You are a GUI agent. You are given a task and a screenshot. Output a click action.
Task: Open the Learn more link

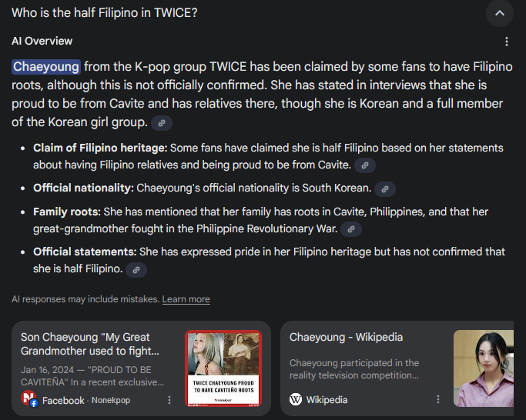click(x=186, y=299)
